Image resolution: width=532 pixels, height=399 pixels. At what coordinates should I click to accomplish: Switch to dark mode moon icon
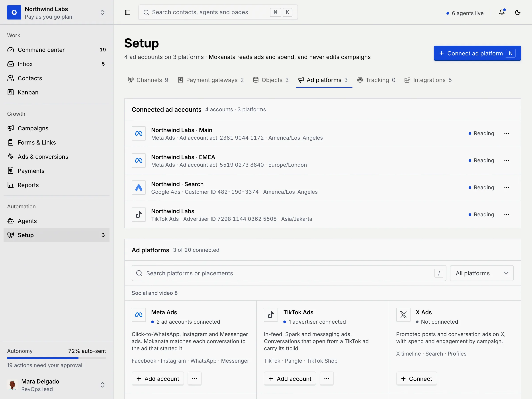tap(518, 12)
